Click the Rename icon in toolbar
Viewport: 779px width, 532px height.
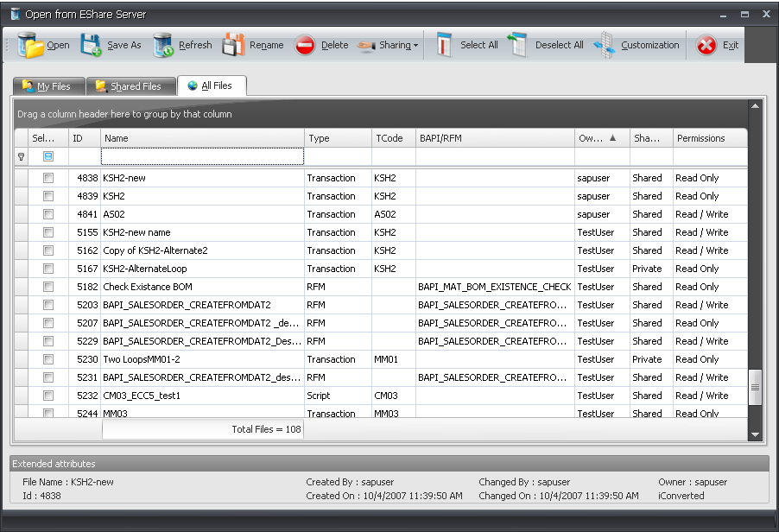pyautogui.click(x=233, y=45)
